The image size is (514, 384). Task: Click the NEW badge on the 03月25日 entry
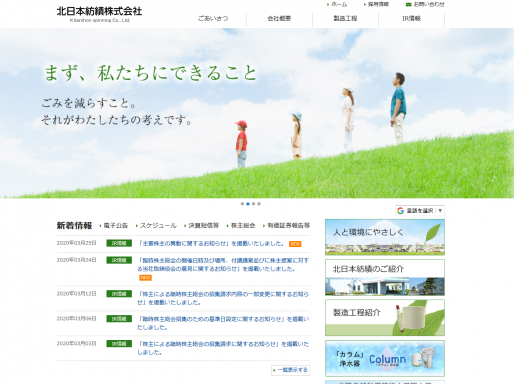295,244
